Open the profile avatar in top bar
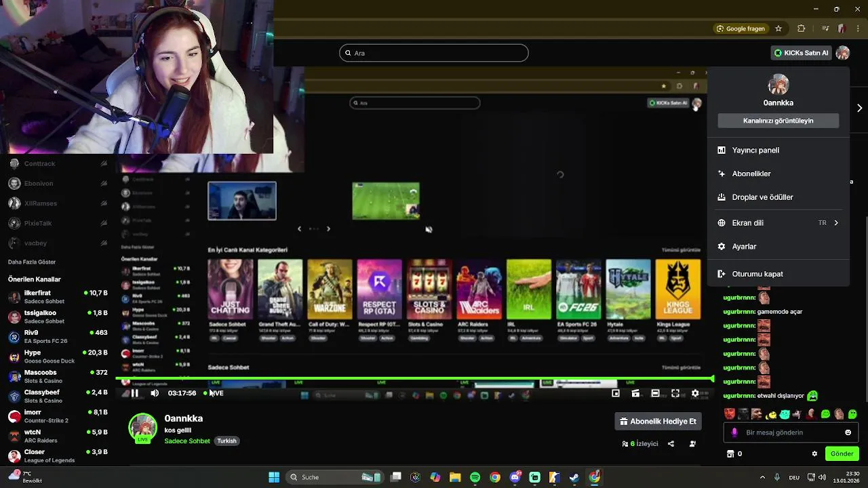 tap(843, 53)
